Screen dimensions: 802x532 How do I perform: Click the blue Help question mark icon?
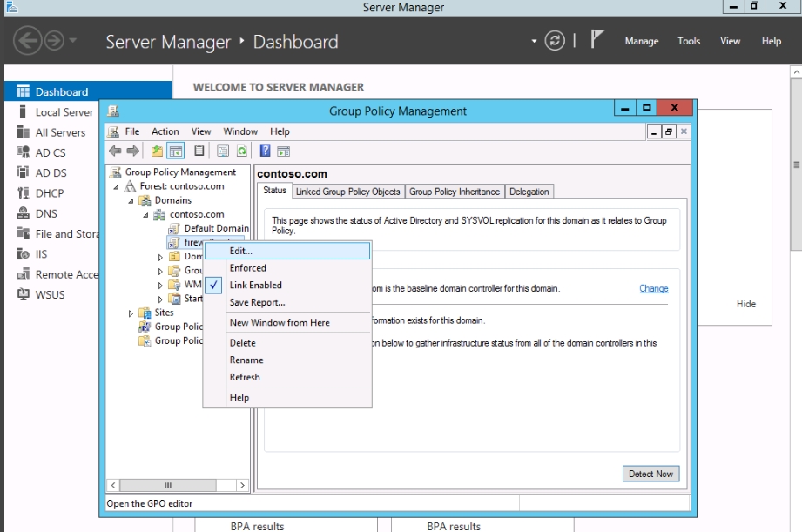[x=265, y=151]
